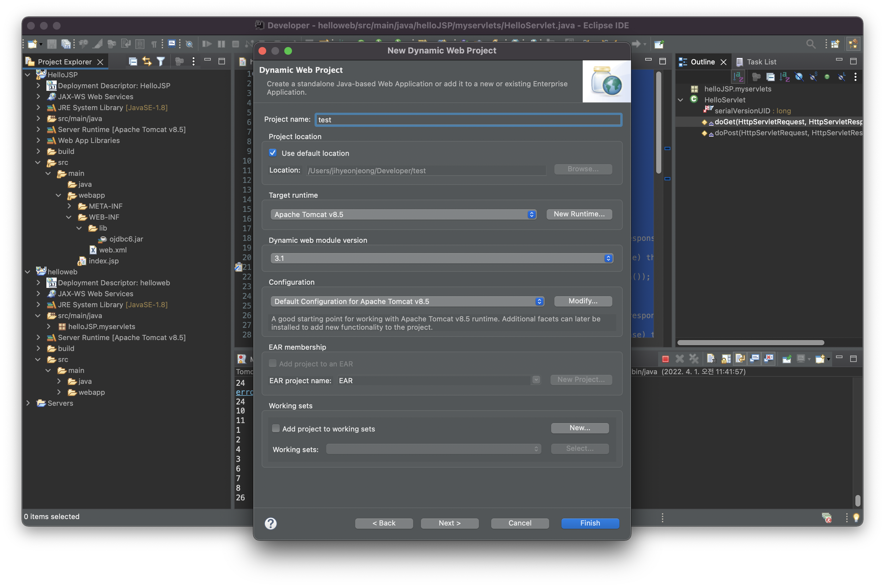Enable Add project to working sets
885x588 pixels.
276,429
